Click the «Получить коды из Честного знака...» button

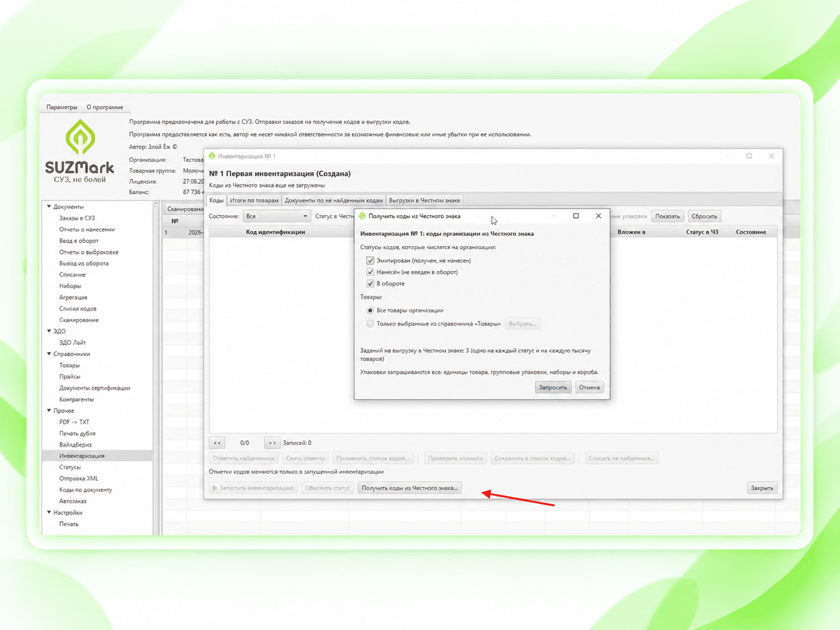click(410, 488)
